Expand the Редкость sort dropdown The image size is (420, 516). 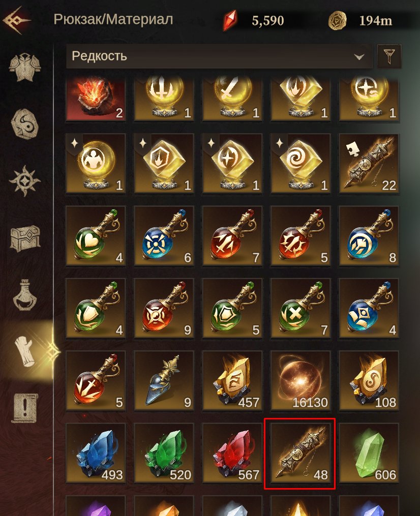click(x=219, y=56)
